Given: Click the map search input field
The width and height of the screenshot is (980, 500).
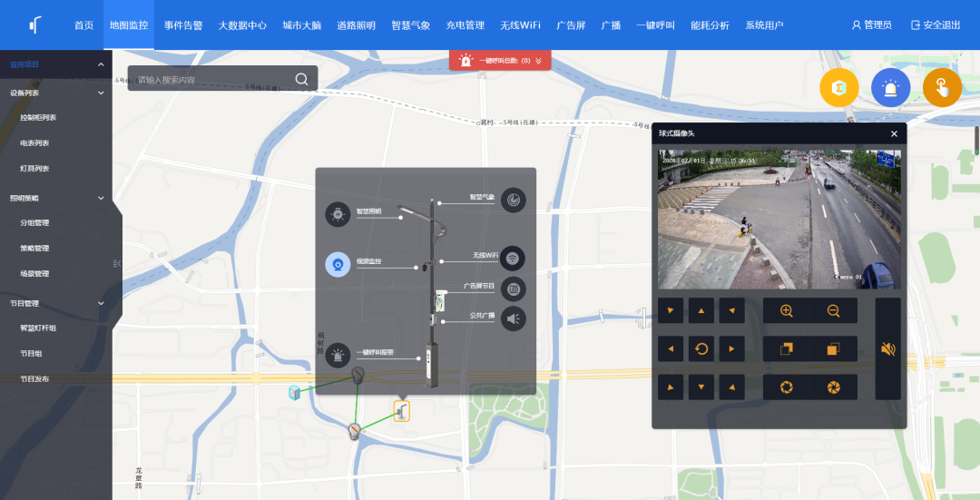Looking at the screenshot, I should (212, 79).
